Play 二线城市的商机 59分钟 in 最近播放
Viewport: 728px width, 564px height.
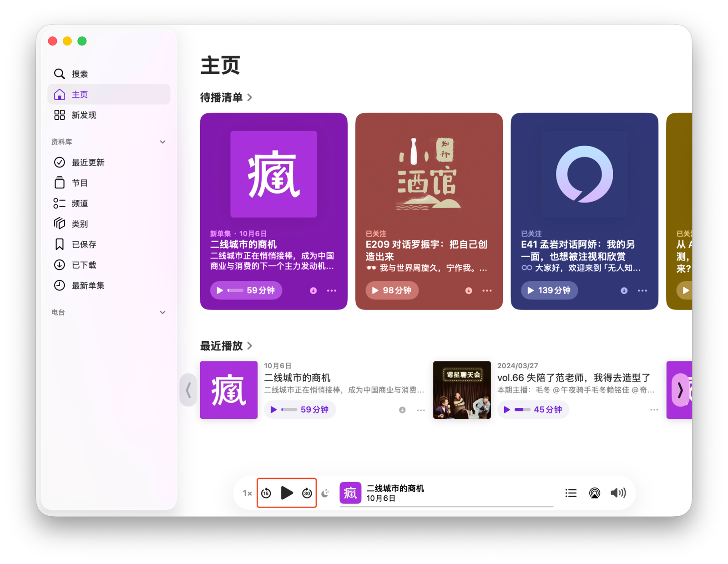(x=300, y=410)
